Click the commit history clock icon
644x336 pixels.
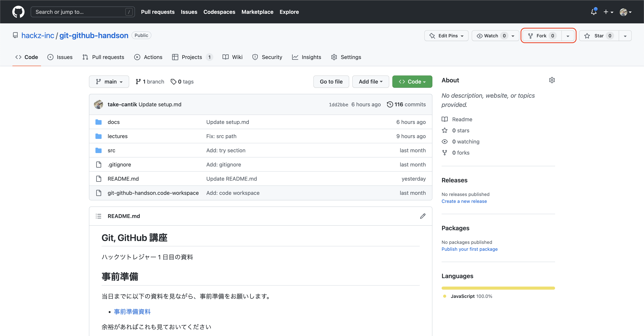(390, 104)
